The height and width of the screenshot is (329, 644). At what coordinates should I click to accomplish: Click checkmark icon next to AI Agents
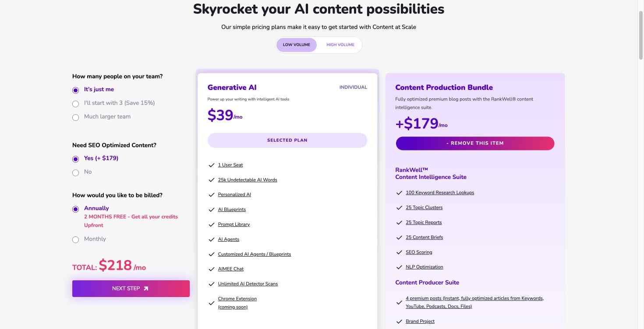tap(212, 240)
